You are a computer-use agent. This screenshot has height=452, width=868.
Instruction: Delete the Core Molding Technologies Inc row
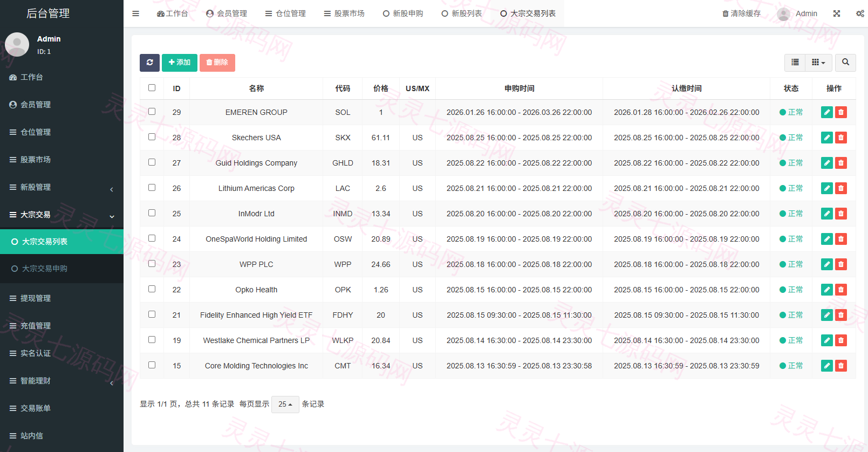pyautogui.click(x=840, y=366)
